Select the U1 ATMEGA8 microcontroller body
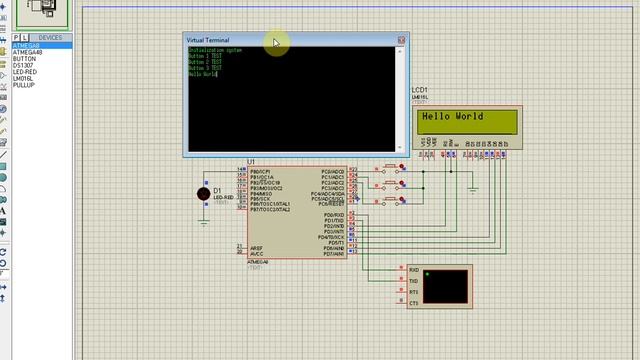 [x=297, y=212]
